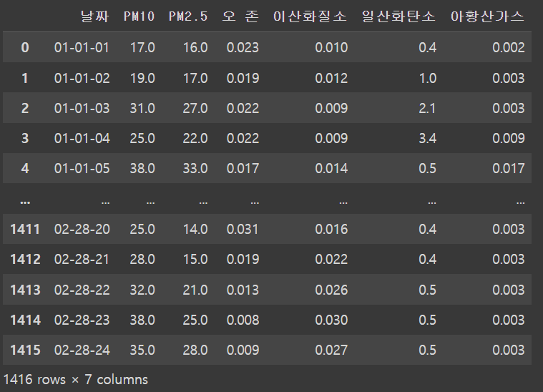Click 오존 value 0.017 in row 4

243,168
